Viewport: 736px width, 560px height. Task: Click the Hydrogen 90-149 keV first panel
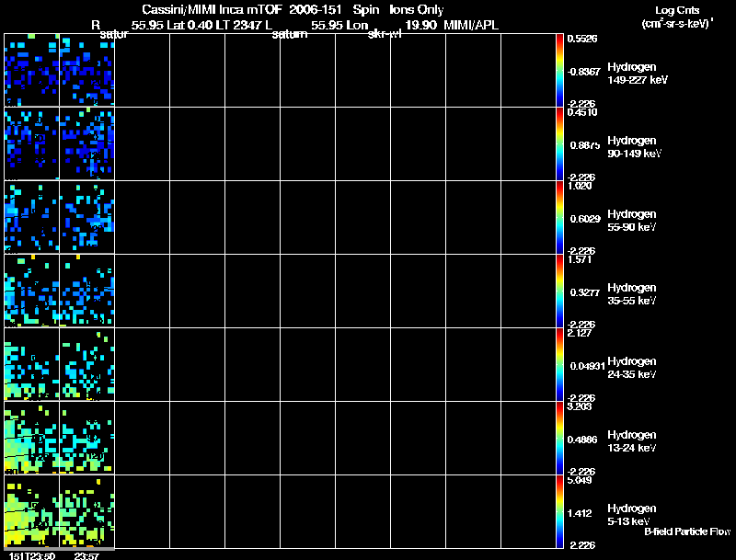pyautogui.click(x=32, y=143)
